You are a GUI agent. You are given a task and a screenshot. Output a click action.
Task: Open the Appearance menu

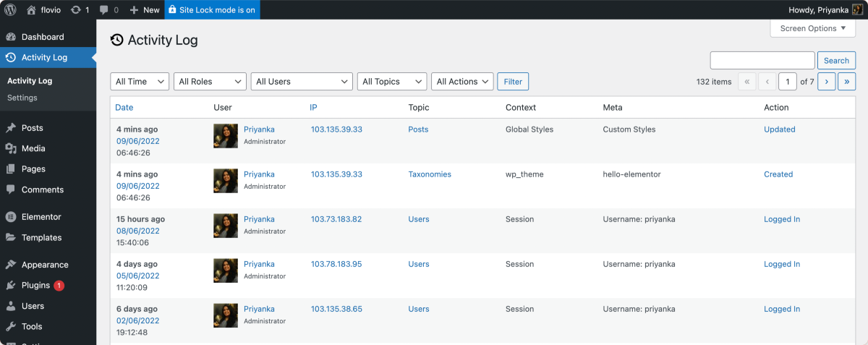click(x=48, y=265)
